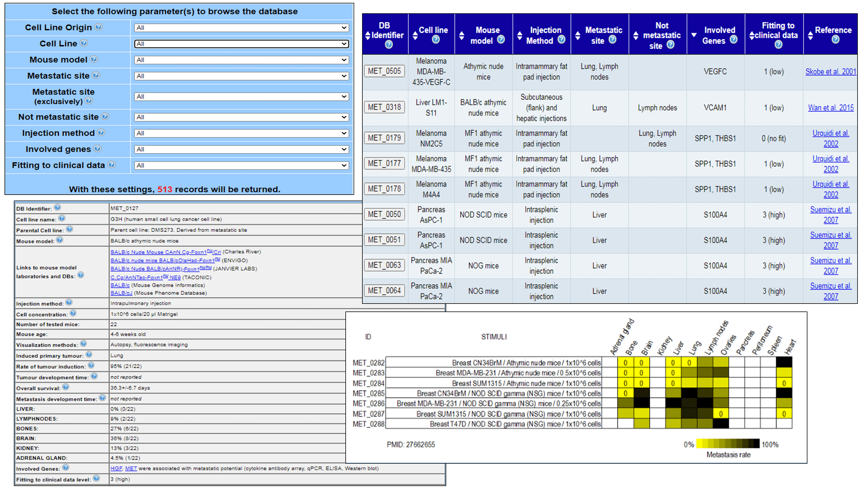This screenshot has width=868, height=488.
Task: Open help icon beside Overall survival field
Action: (65, 387)
